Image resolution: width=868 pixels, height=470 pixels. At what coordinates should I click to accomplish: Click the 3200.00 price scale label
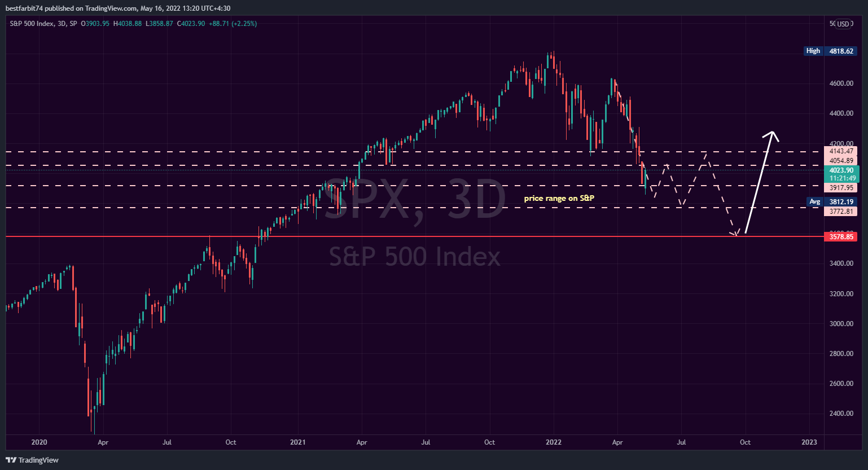coord(841,294)
